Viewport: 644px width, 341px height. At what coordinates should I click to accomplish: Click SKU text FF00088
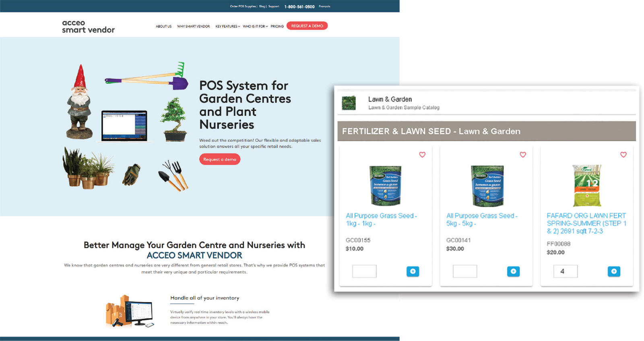tap(558, 244)
